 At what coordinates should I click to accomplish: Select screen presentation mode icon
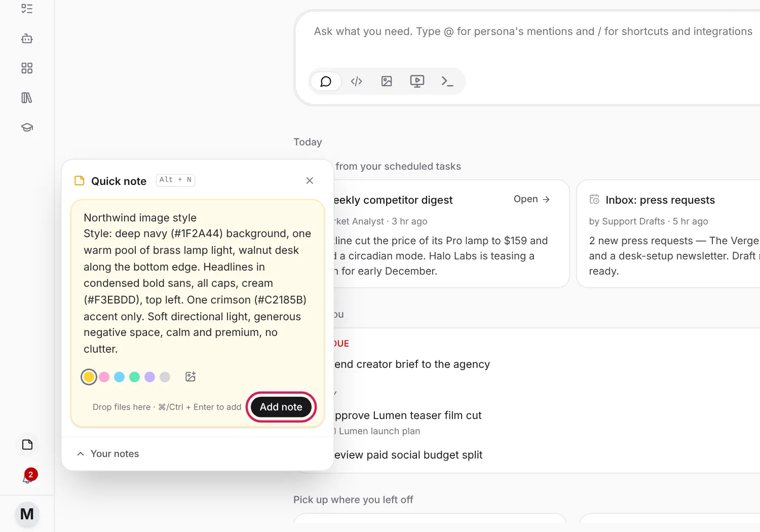417,82
